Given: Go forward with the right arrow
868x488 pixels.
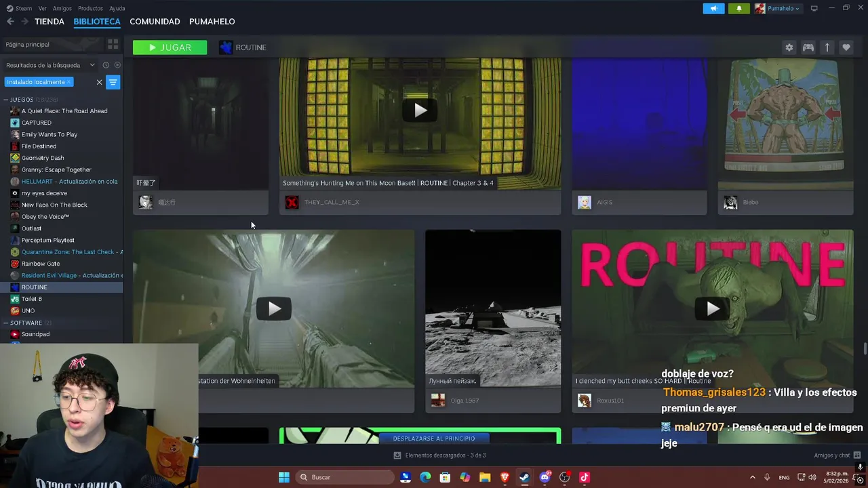Looking at the screenshot, I should [24, 22].
